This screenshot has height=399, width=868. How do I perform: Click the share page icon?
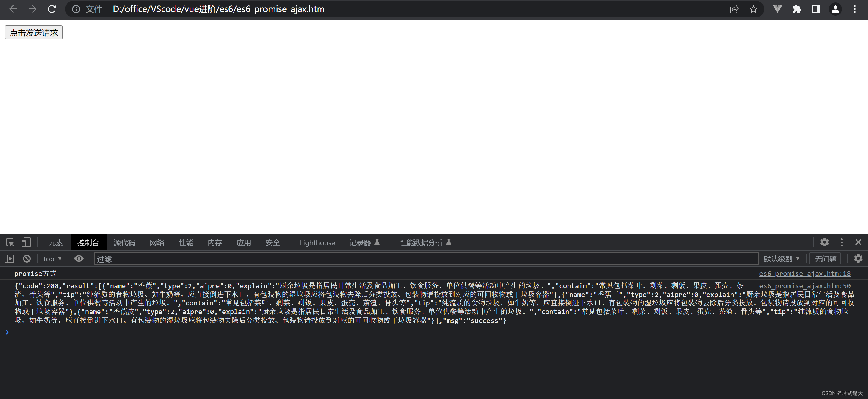(x=734, y=9)
